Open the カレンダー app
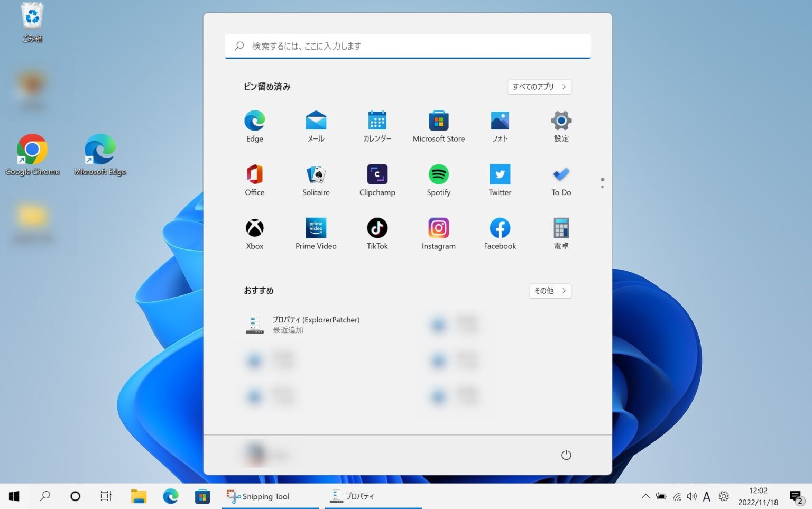 pyautogui.click(x=377, y=126)
